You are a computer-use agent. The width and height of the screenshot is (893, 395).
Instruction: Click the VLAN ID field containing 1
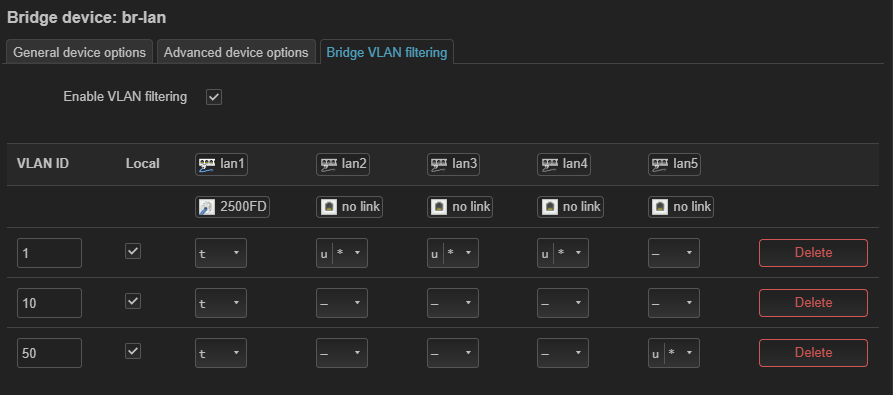coord(50,253)
